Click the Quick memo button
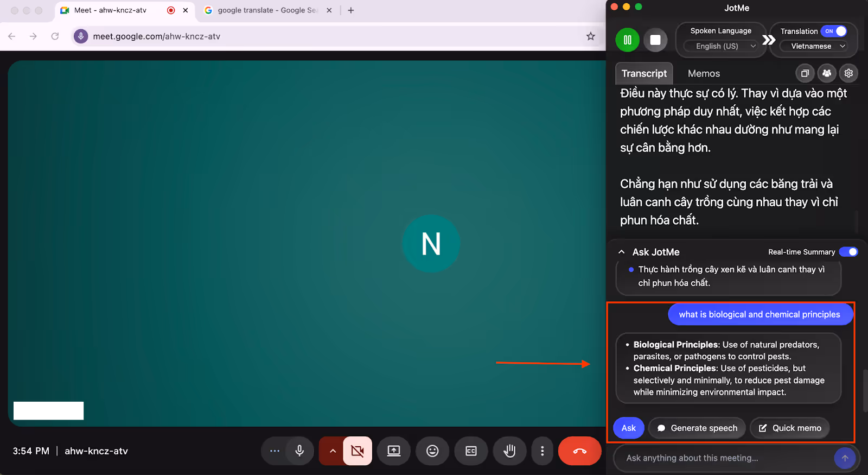868x475 pixels. 790,428
